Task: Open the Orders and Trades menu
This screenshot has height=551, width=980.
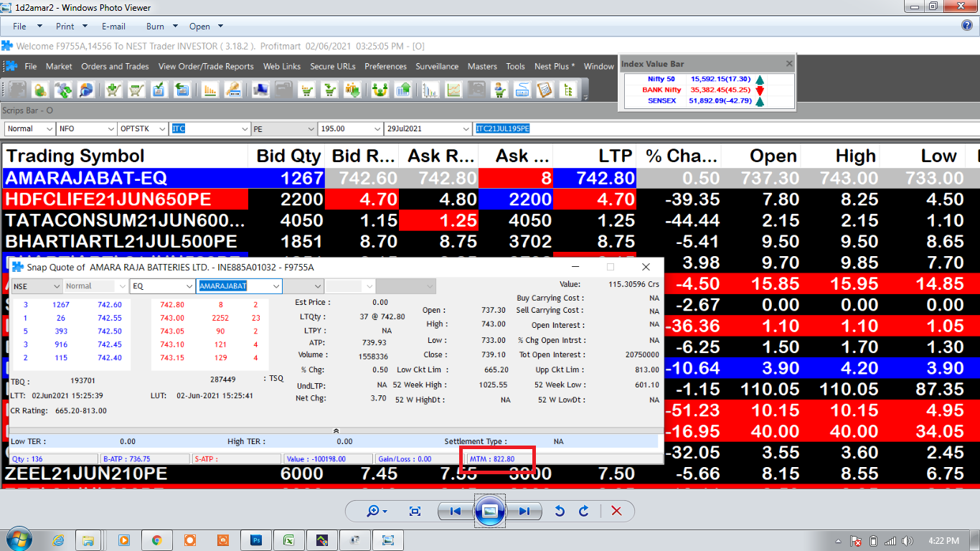Action: tap(115, 66)
